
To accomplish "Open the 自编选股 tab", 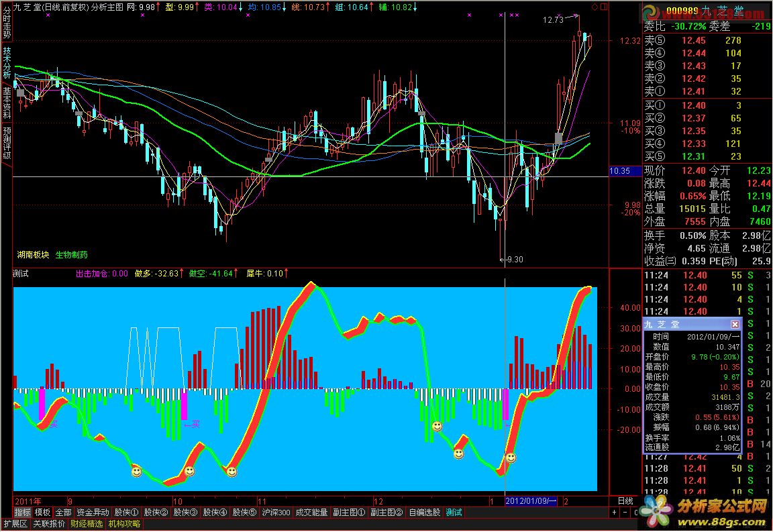I will (424, 513).
